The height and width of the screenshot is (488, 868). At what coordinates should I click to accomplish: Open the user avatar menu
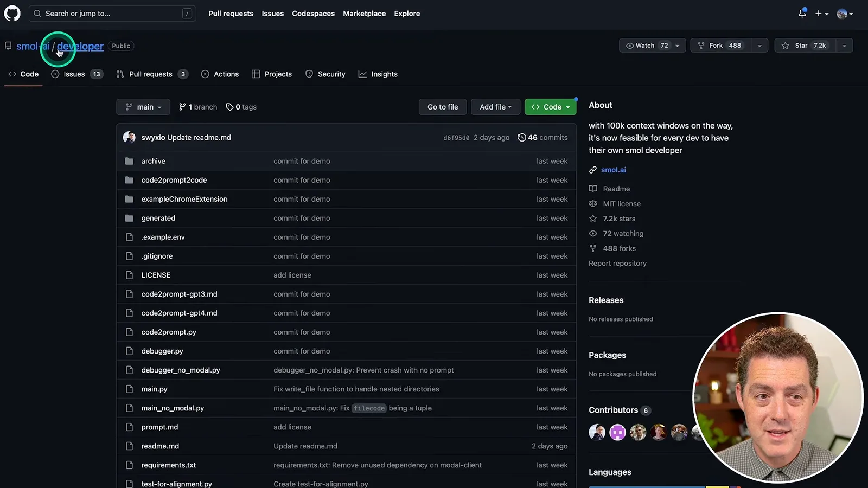845,14
